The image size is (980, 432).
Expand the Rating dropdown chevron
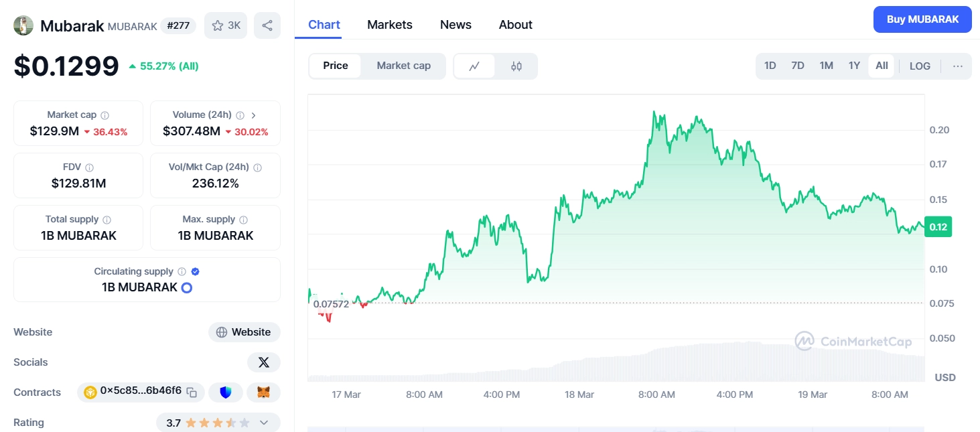[263, 423]
